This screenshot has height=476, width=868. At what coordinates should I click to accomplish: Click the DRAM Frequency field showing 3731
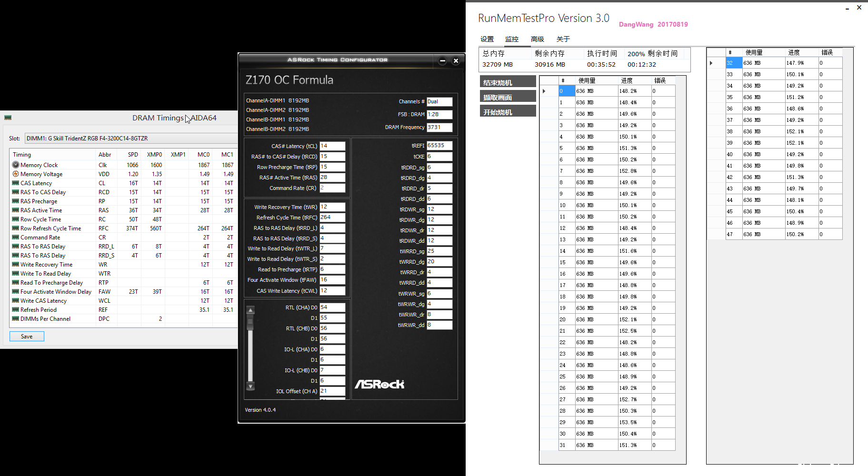(439, 127)
